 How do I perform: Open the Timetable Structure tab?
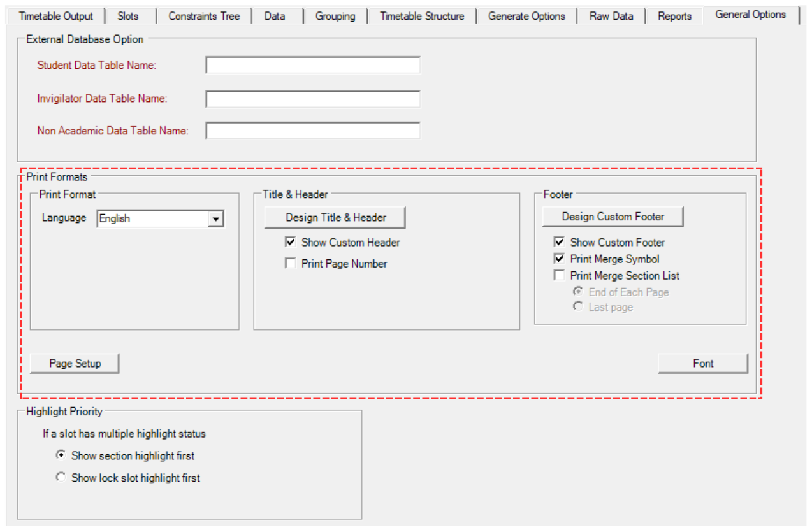tap(422, 16)
